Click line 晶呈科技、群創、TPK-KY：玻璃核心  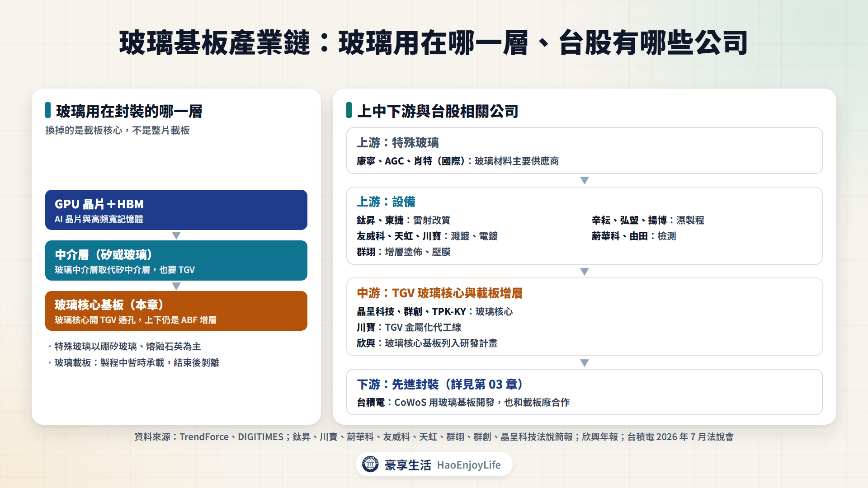(x=434, y=312)
